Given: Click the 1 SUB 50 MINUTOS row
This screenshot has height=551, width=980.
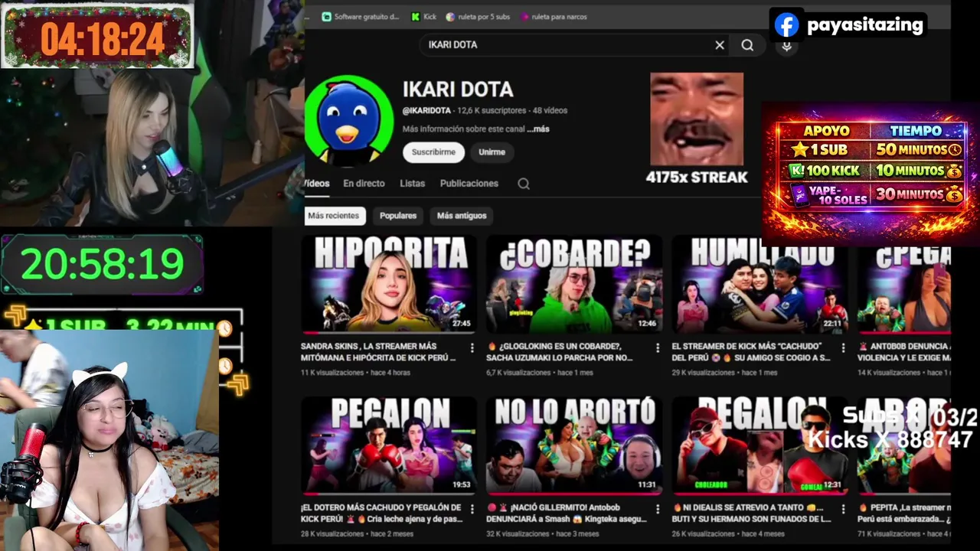Looking at the screenshot, I should (876, 150).
